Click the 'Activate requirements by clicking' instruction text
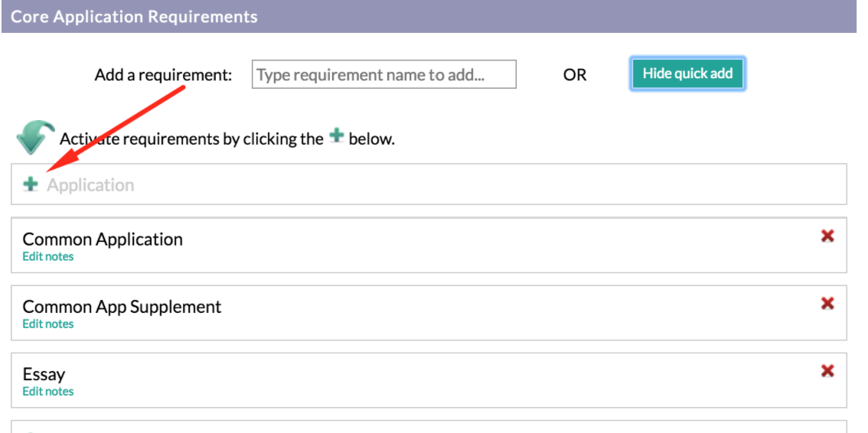 [x=191, y=138]
